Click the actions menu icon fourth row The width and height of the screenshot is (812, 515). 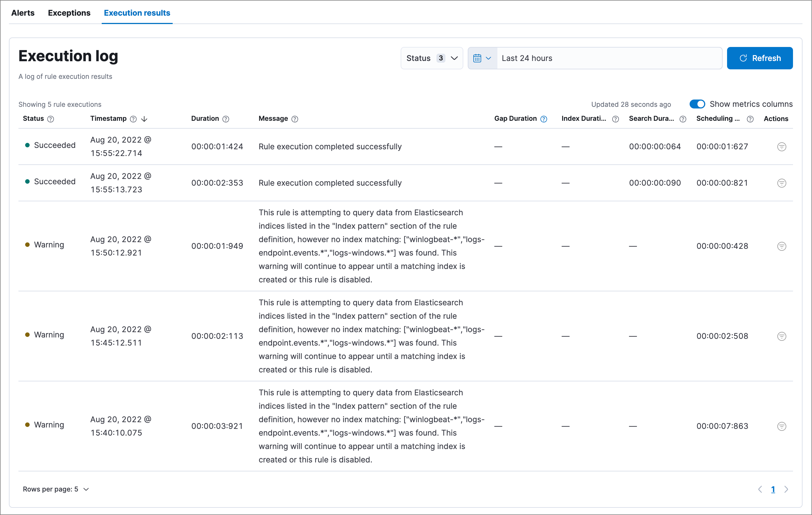click(x=781, y=336)
